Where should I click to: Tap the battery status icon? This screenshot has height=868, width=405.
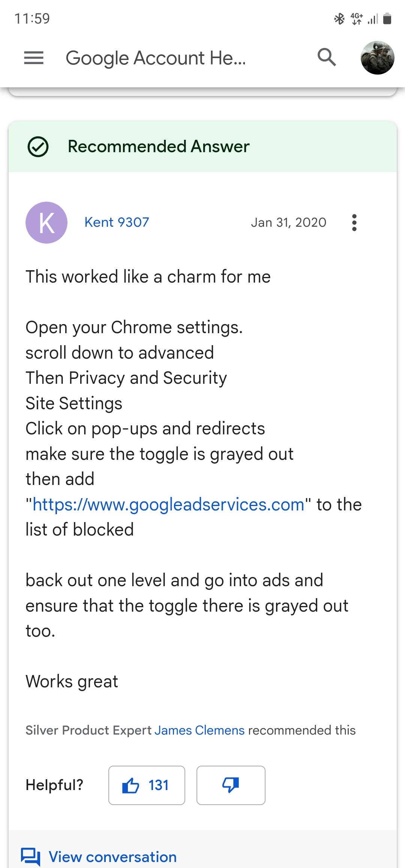click(x=387, y=18)
